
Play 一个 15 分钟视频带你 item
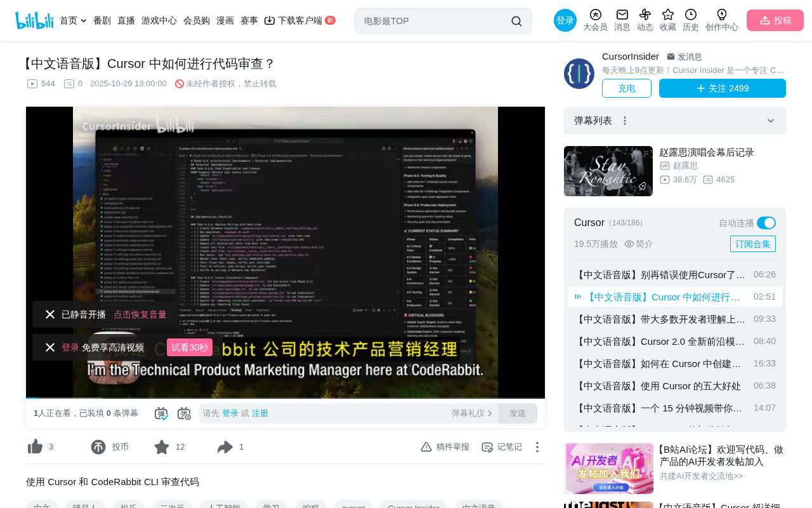point(675,408)
